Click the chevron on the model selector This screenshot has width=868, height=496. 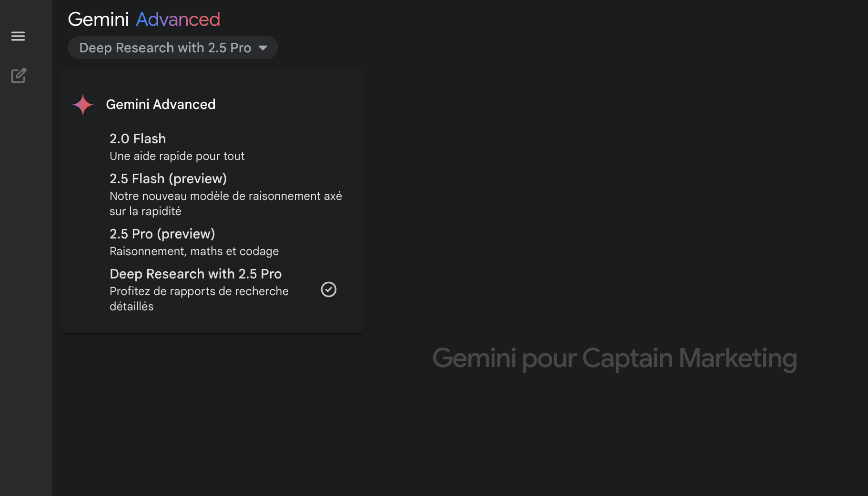click(x=263, y=48)
